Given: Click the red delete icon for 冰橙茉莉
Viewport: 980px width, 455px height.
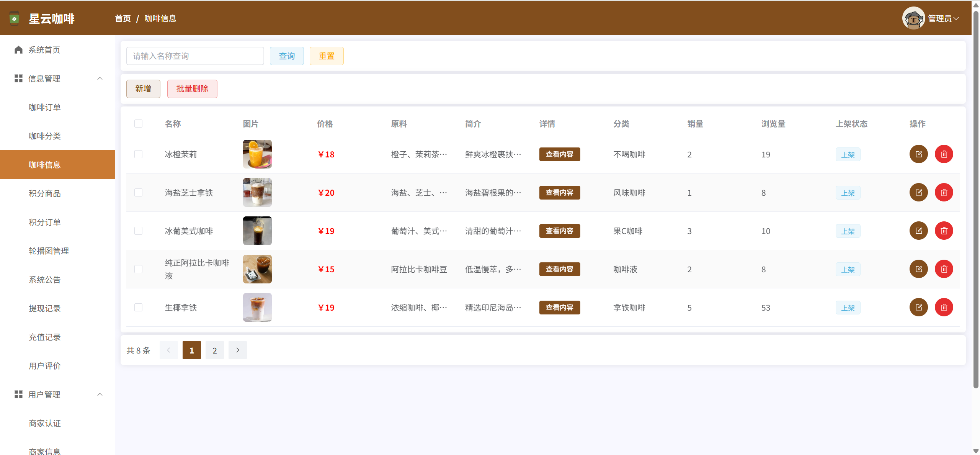Looking at the screenshot, I should [x=944, y=154].
